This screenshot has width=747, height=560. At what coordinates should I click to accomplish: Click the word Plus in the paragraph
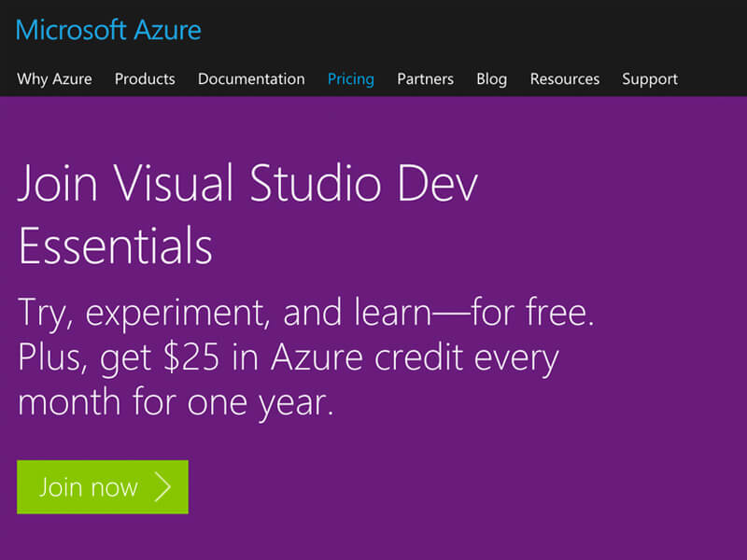click(x=52, y=357)
